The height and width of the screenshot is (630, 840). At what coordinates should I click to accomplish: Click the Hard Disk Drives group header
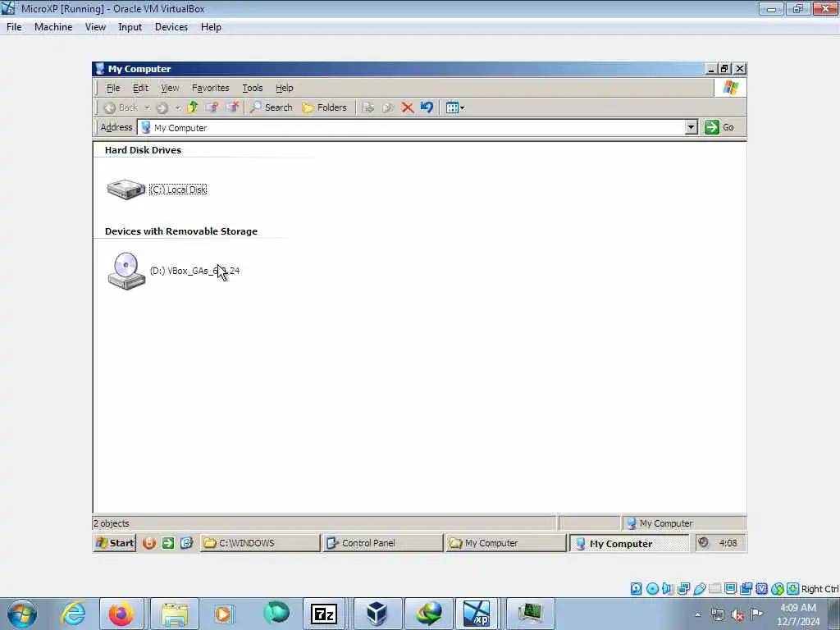[x=143, y=150]
